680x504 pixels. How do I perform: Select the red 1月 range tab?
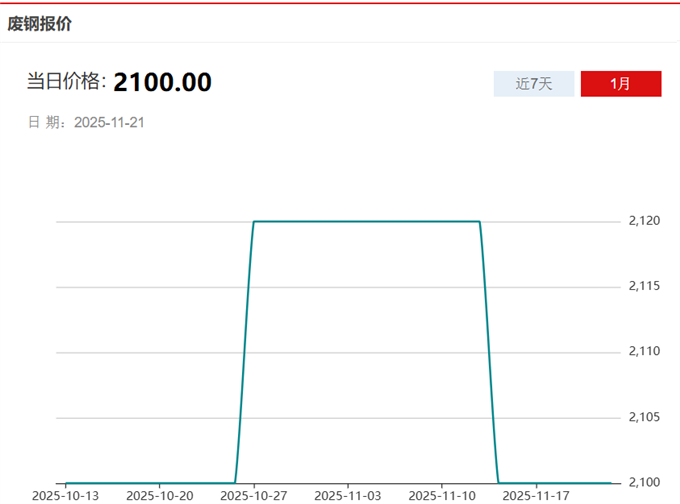(621, 84)
